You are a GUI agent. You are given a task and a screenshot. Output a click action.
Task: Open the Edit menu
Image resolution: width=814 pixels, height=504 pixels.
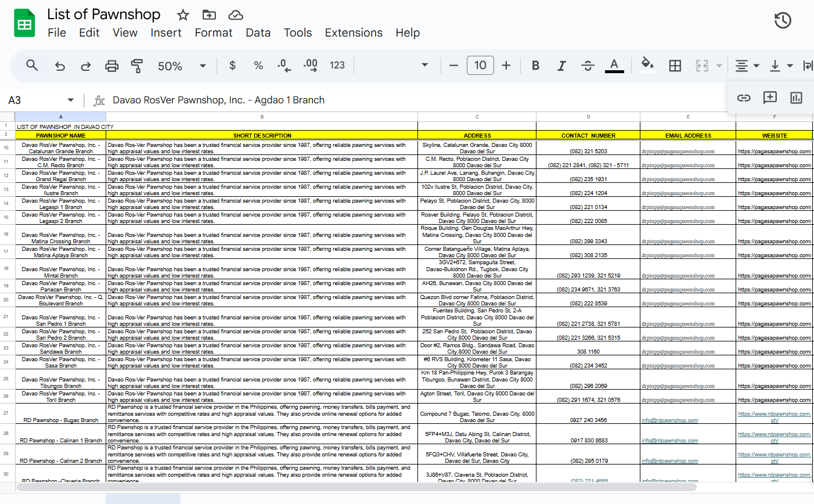(89, 33)
